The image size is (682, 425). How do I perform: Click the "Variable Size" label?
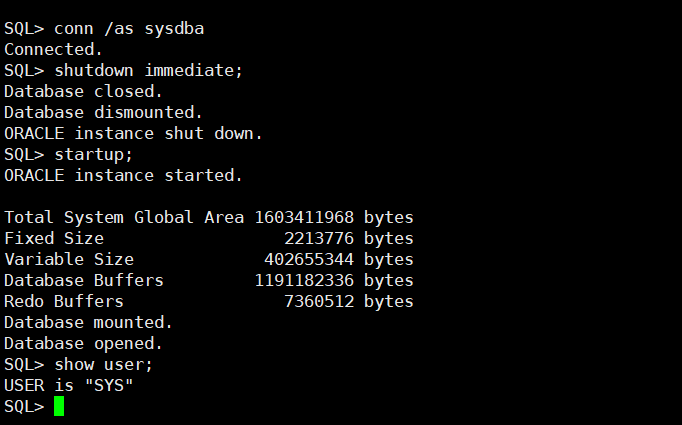(x=68, y=259)
